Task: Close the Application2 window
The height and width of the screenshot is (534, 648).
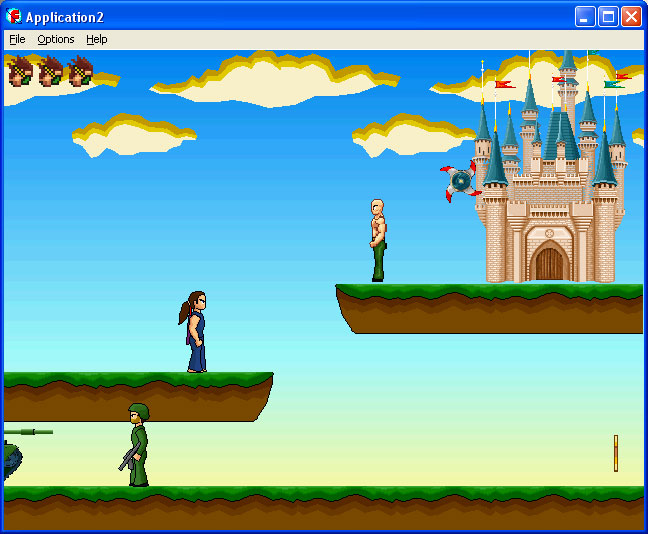Action: [631, 16]
